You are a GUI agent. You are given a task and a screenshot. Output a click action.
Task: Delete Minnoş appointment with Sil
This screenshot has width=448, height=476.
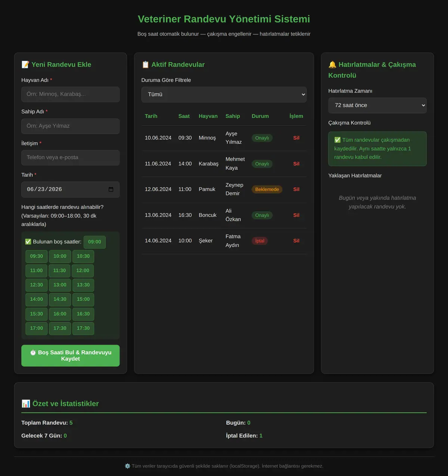296,138
